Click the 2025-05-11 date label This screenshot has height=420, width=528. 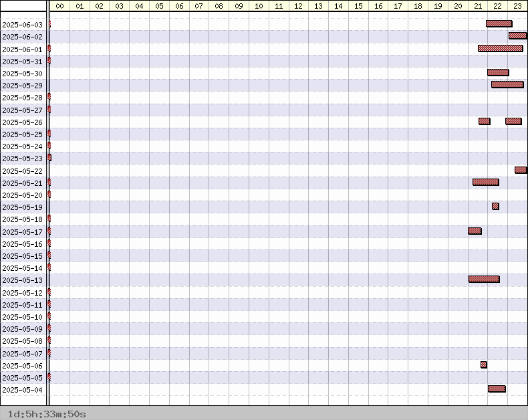tap(23, 305)
